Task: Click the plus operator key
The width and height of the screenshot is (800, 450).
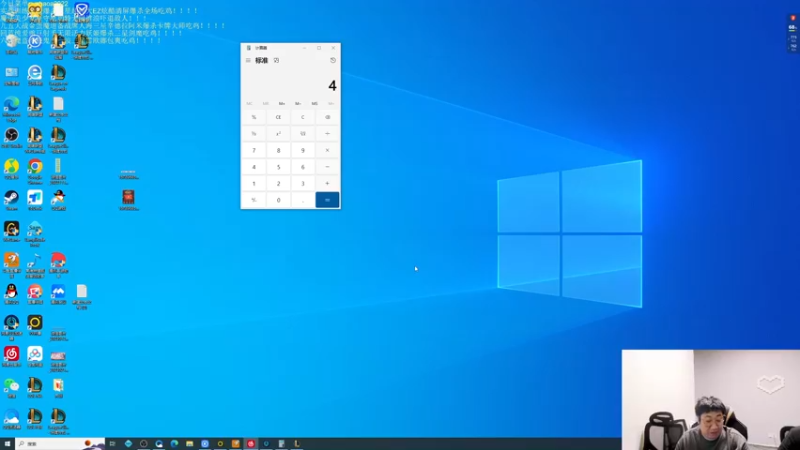Action: tap(328, 183)
